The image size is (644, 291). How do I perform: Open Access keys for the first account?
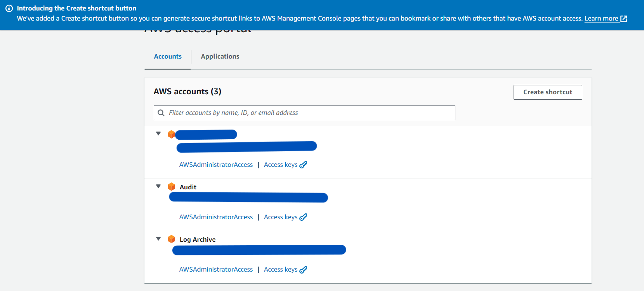point(281,165)
